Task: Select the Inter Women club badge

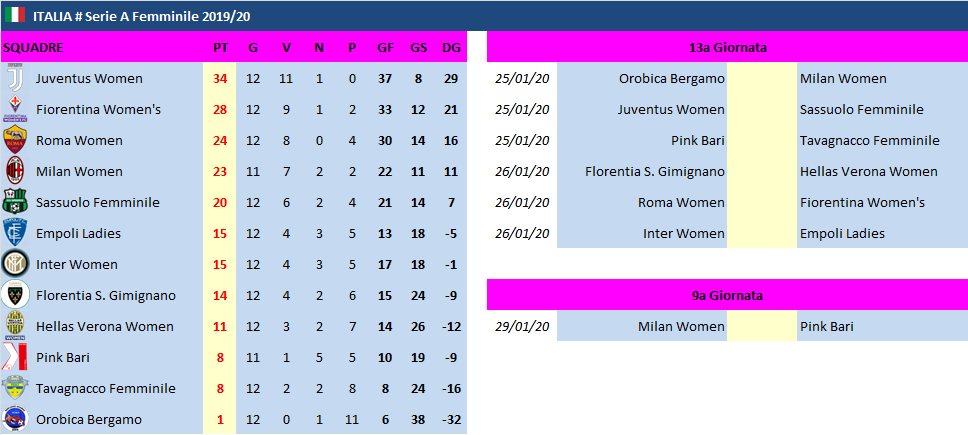Action: [15, 265]
